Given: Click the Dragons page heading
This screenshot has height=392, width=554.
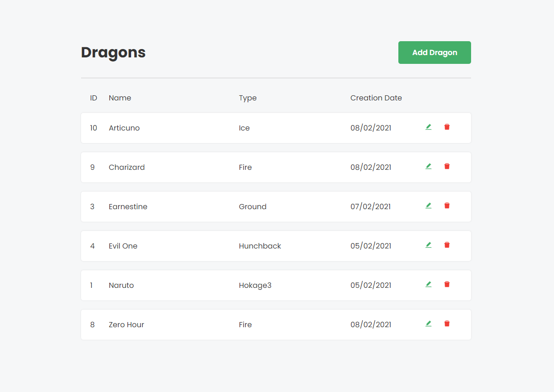Looking at the screenshot, I should (x=113, y=53).
